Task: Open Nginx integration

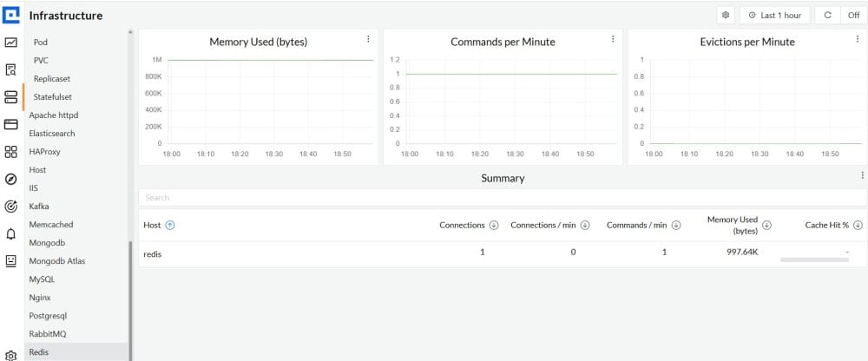Action: click(x=40, y=298)
